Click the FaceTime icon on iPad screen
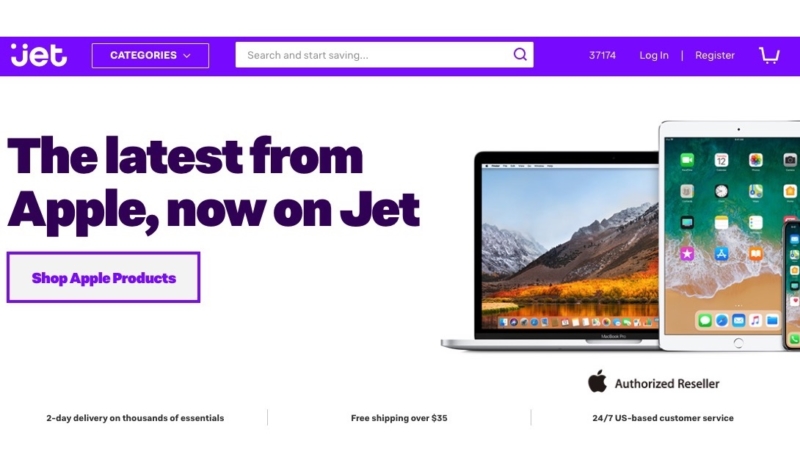This screenshot has width=800, height=457. pos(687,160)
